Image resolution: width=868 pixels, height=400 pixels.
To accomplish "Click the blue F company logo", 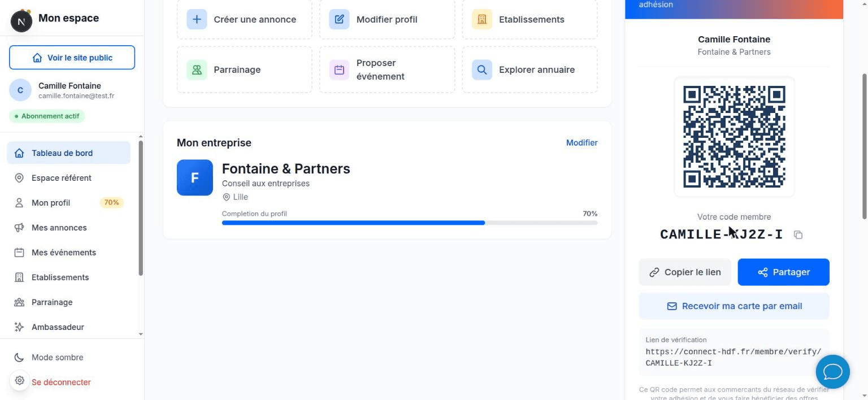I will (x=195, y=177).
